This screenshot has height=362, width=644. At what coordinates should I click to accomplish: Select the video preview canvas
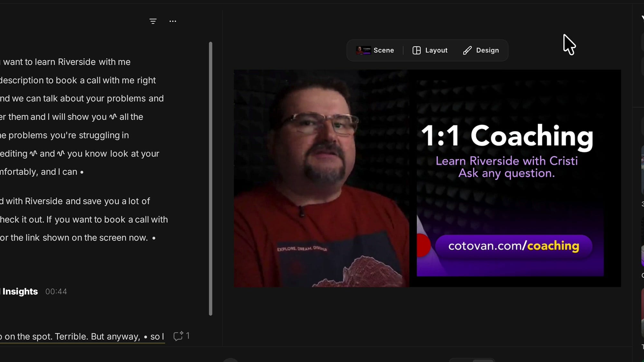(x=427, y=178)
